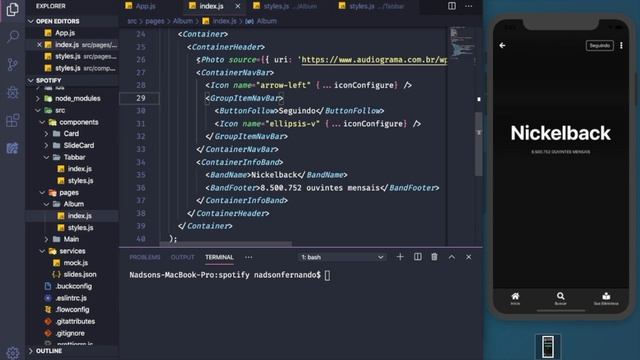Open mock.js in services folder
Image resolution: width=640 pixels, height=360 pixels.
[x=76, y=263]
